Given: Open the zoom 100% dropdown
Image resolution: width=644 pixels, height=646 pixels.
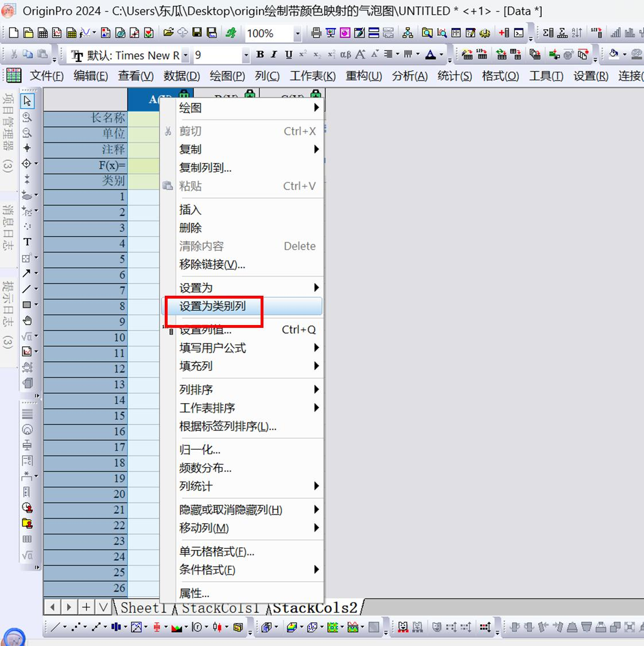Looking at the screenshot, I should [297, 33].
